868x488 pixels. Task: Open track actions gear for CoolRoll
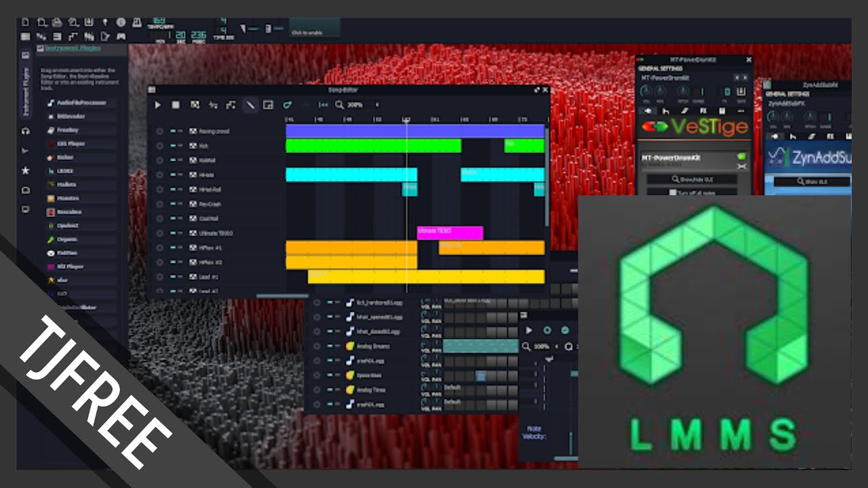pyautogui.click(x=159, y=219)
